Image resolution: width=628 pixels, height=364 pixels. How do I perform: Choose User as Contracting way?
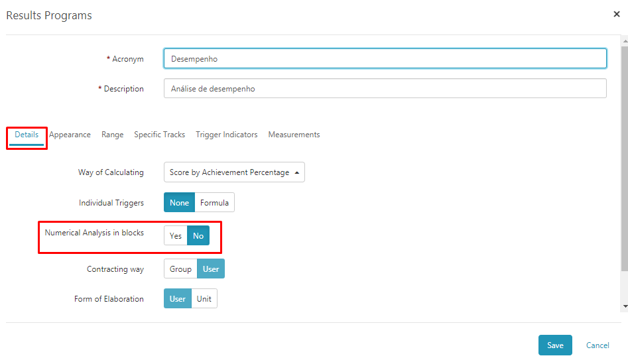[x=211, y=269]
